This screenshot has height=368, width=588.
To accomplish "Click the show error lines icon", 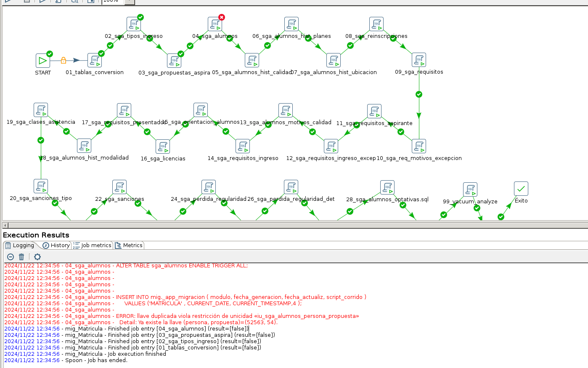I will (11, 256).
